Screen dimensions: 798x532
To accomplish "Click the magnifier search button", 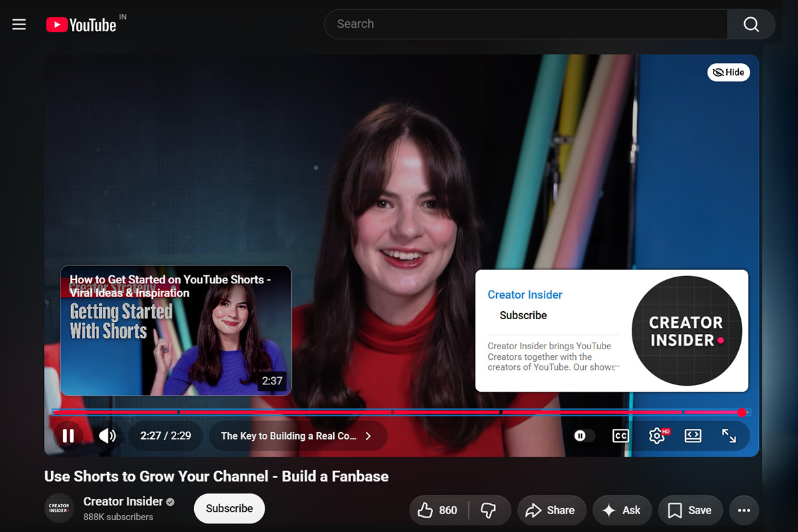I will pos(751,25).
